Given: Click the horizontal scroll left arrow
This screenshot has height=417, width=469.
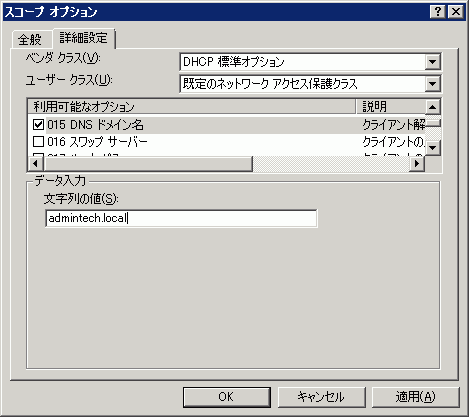Looking at the screenshot, I should pyautogui.click(x=35, y=164).
